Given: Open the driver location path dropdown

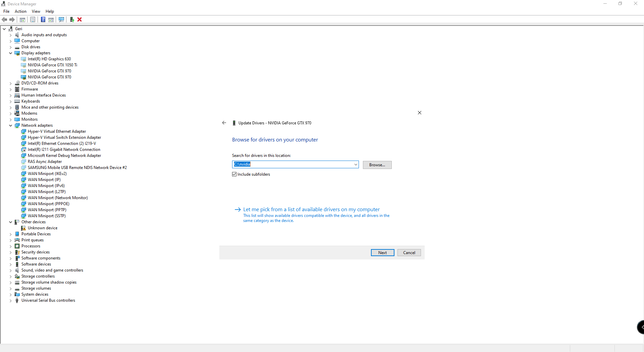Looking at the screenshot, I should click(356, 164).
